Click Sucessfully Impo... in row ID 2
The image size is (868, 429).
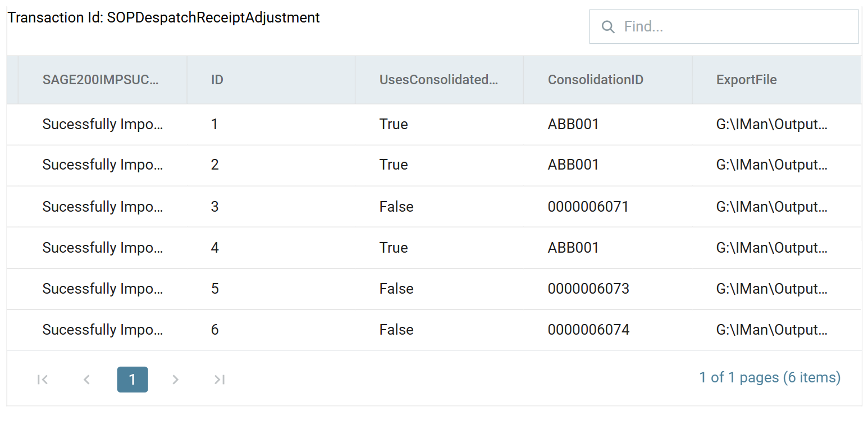(x=103, y=165)
